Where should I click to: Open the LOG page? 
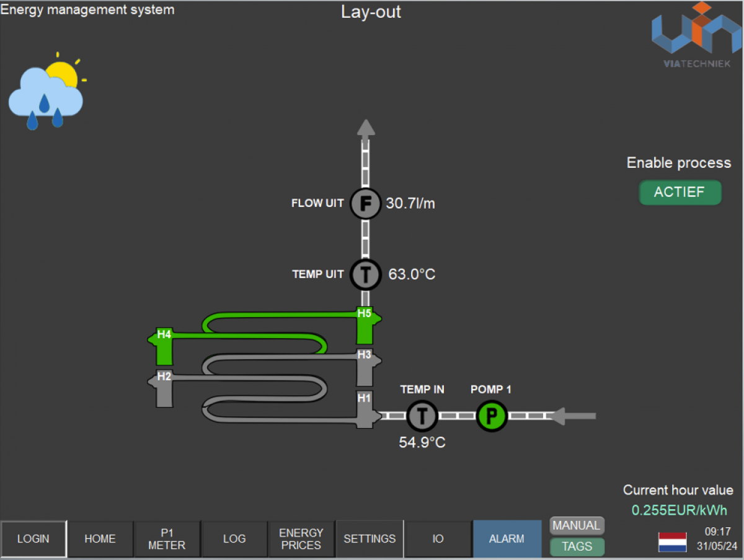tap(234, 539)
